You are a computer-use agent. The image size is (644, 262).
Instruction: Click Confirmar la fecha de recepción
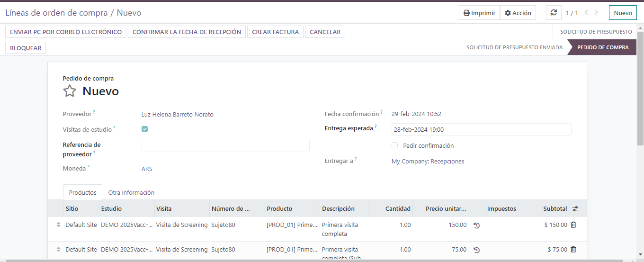187,32
